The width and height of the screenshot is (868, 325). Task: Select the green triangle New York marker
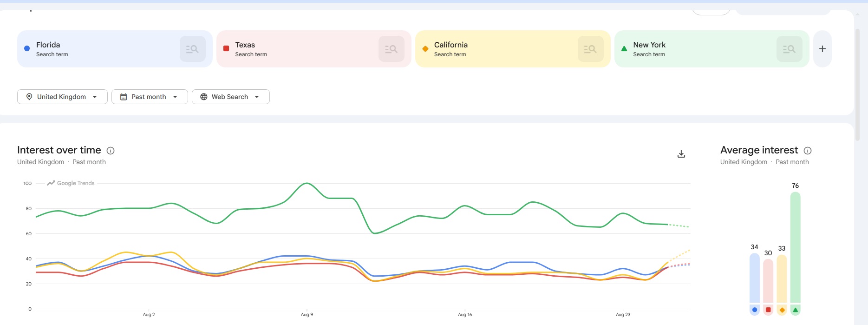click(624, 48)
